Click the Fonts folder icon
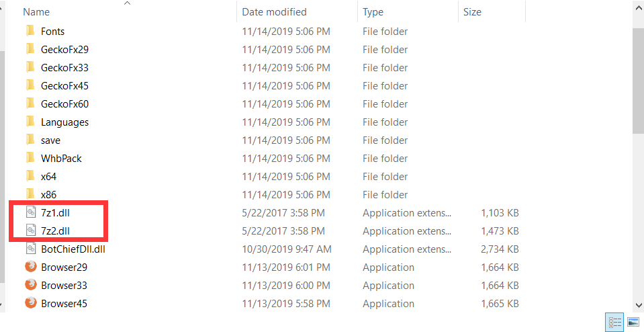This screenshot has height=332, width=644. [30, 31]
